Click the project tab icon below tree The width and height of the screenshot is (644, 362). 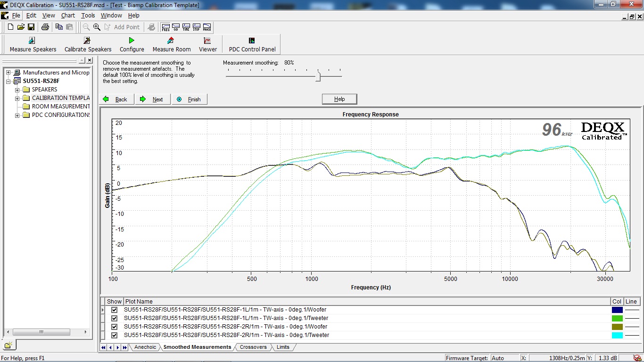point(8,346)
